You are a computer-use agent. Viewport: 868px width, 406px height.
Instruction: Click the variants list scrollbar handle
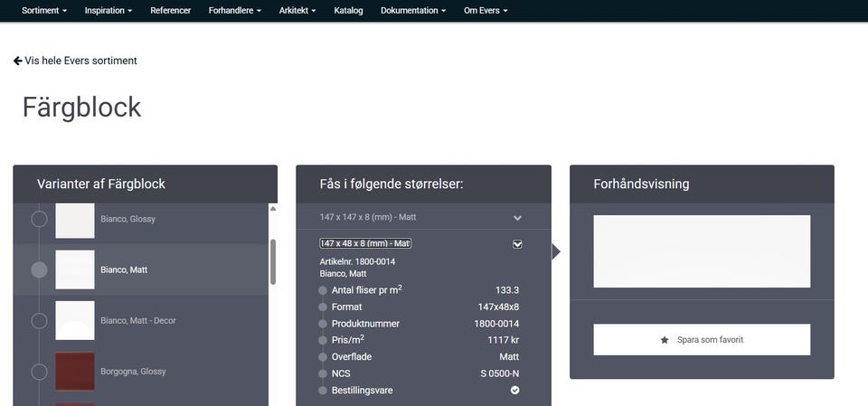(273, 261)
